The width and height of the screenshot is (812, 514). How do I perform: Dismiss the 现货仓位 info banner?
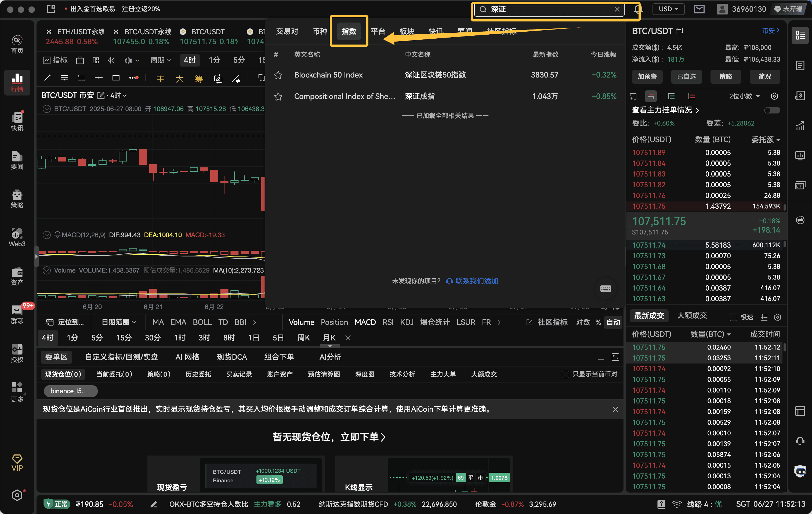pos(615,409)
